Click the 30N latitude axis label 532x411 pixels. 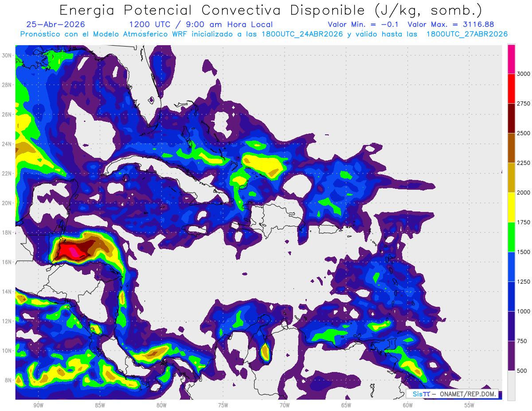[x=7, y=55]
